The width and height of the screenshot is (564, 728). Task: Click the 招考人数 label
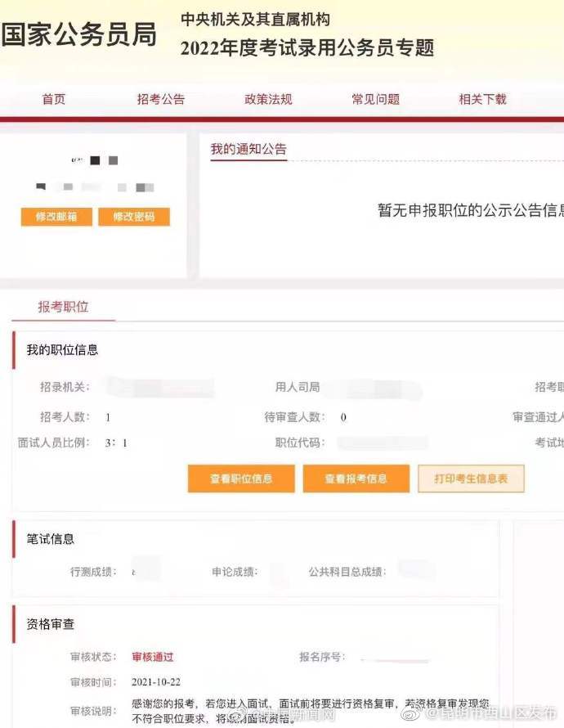tap(65, 417)
